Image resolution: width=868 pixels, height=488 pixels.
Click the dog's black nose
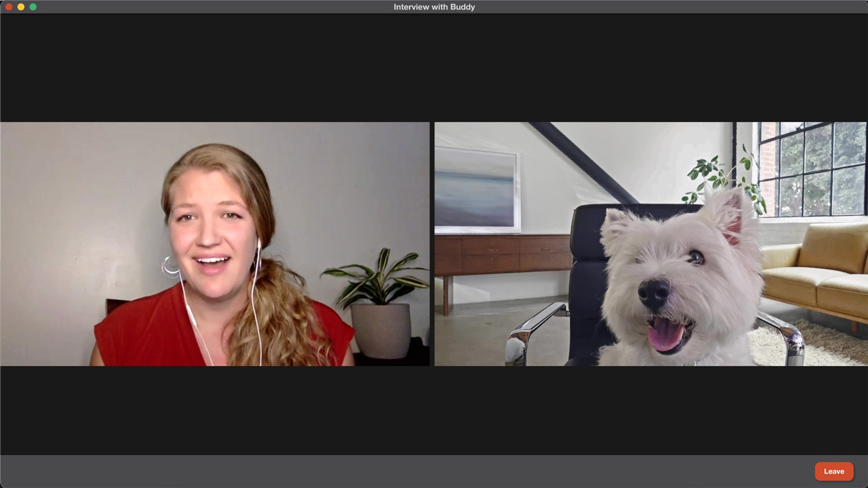click(654, 291)
